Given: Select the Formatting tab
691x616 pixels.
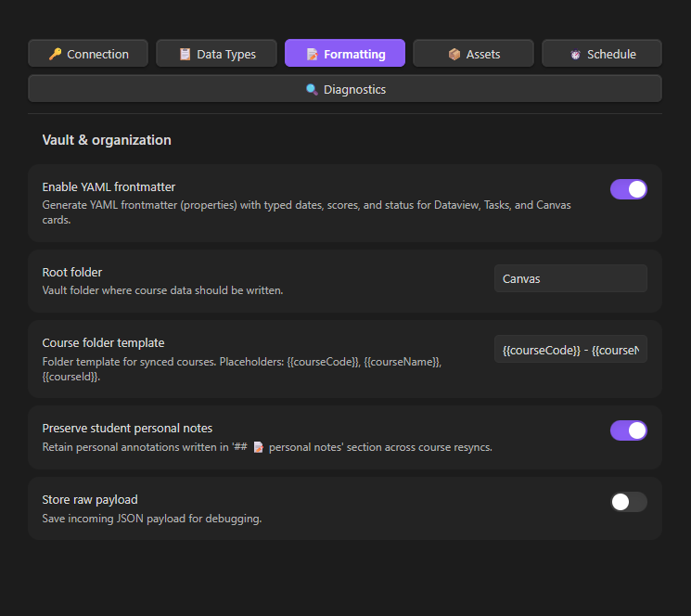Looking at the screenshot, I should (x=345, y=53).
